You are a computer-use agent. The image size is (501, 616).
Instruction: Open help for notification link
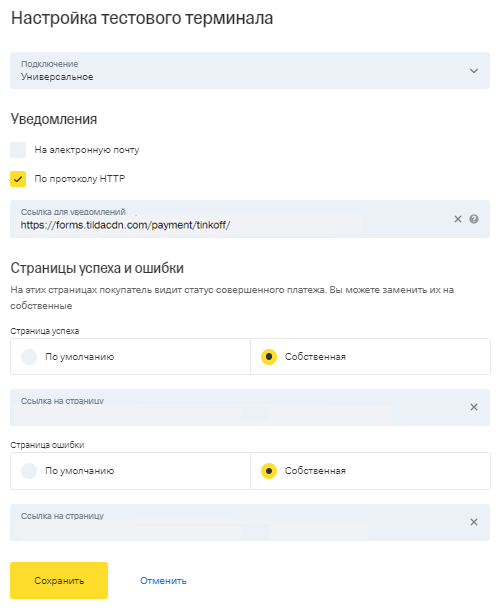click(x=474, y=219)
